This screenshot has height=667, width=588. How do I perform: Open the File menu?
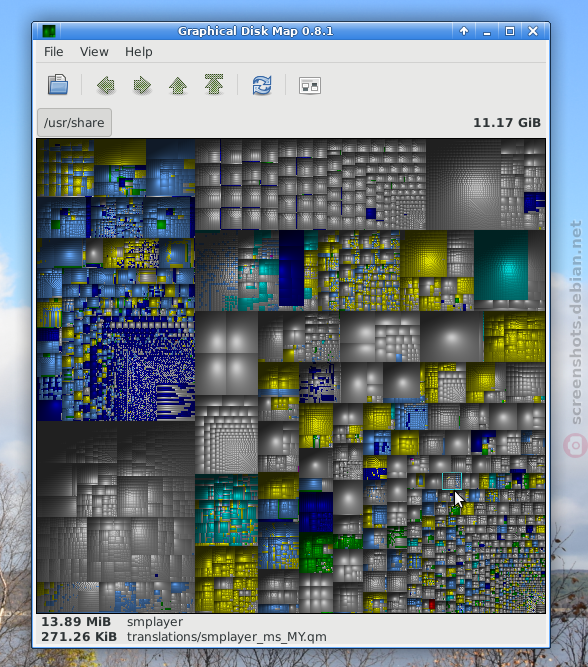coord(54,52)
